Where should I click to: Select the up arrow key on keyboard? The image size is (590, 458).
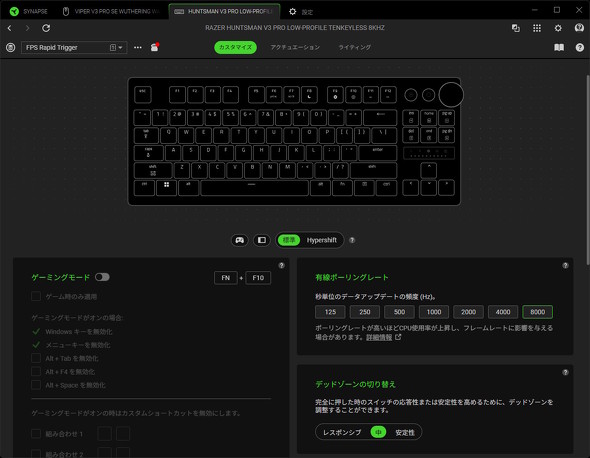point(429,170)
